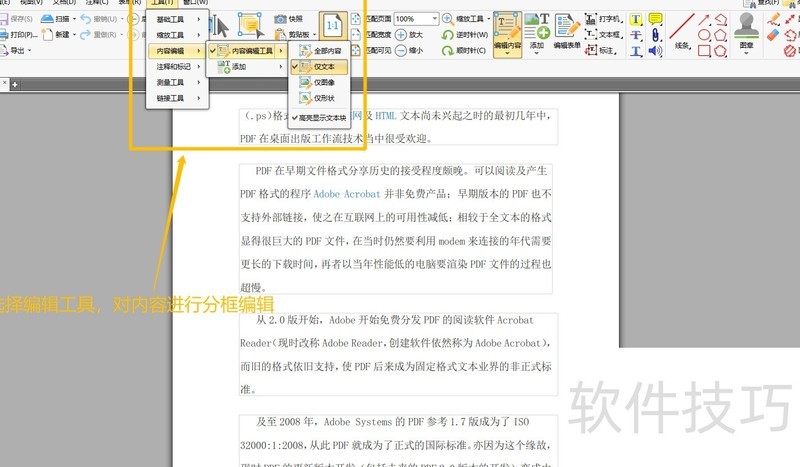The width and height of the screenshot is (800, 467).
Task: Select the red Rectangle shape tool
Action: (x=704, y=51)
